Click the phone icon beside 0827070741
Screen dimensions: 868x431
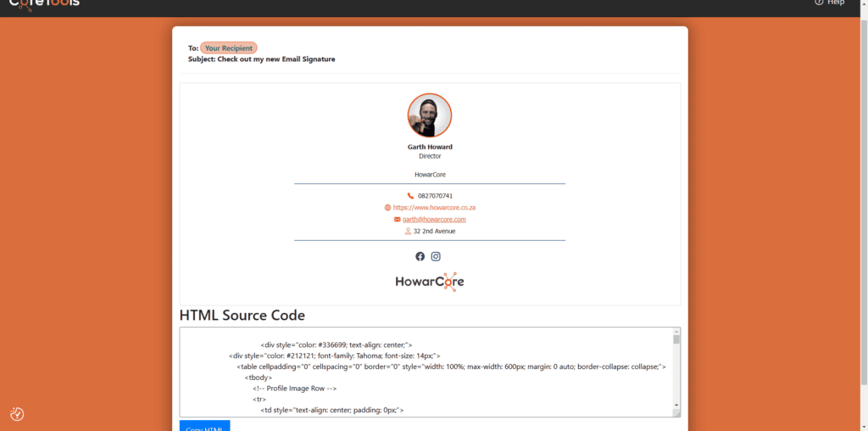(x=410, y=195)
